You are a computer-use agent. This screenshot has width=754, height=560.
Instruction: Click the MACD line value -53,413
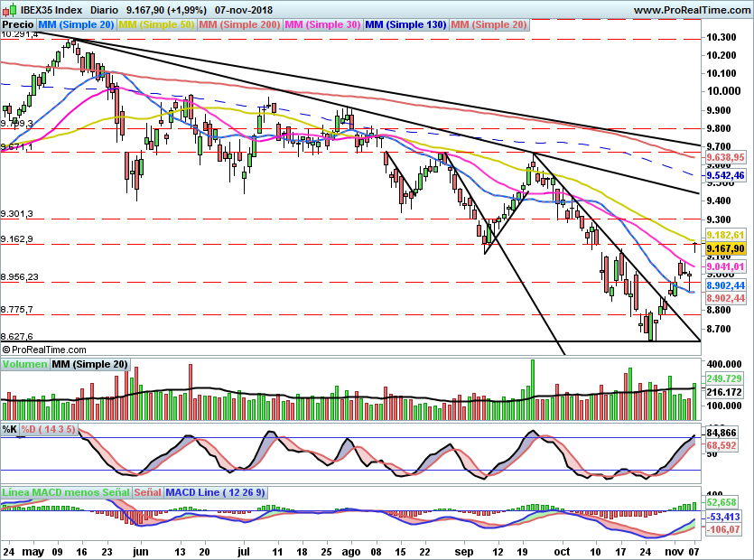tap(723, 517)
